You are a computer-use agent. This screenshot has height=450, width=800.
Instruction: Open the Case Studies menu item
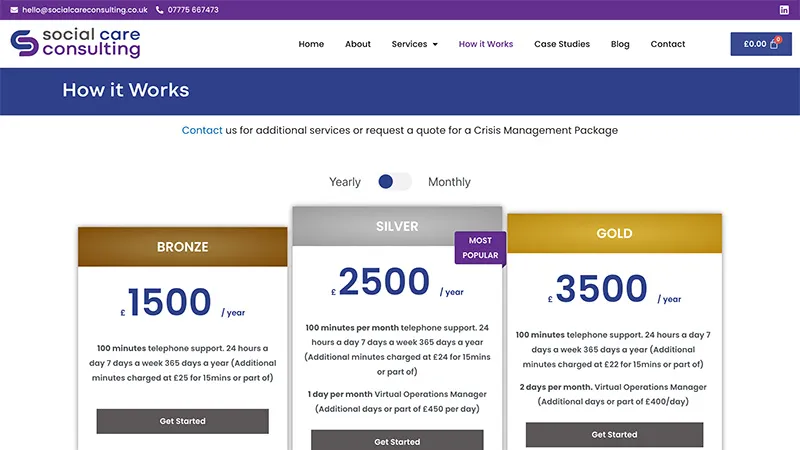click(x=562, y=44)
